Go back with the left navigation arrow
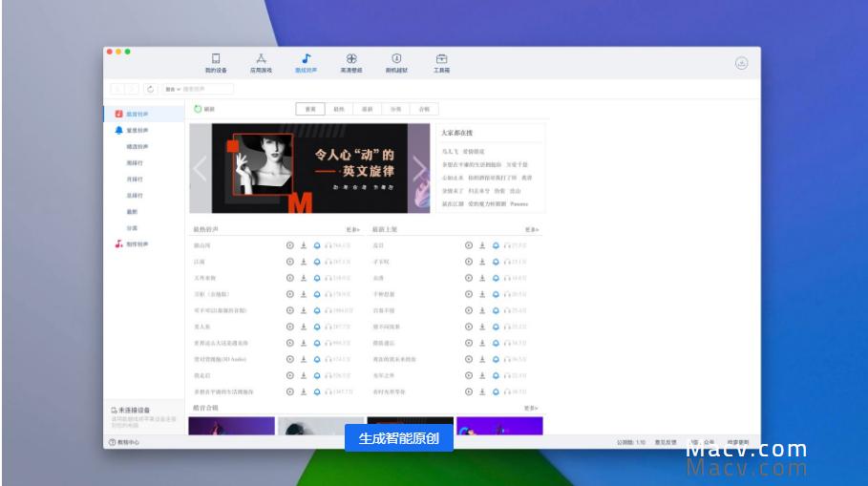The width and height of the screenshot is (868, 486). click(x=117, y=89)
